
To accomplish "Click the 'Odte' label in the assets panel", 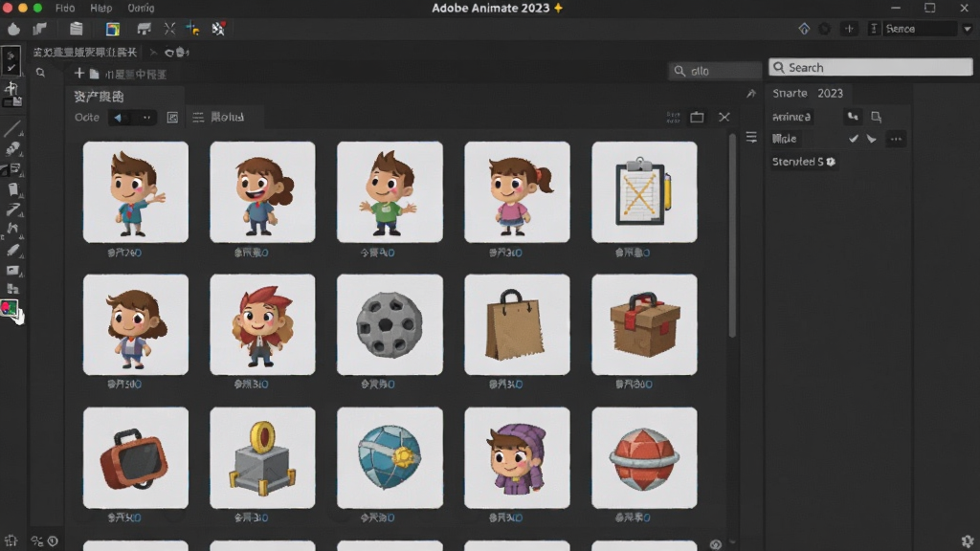I will [87, 118].
